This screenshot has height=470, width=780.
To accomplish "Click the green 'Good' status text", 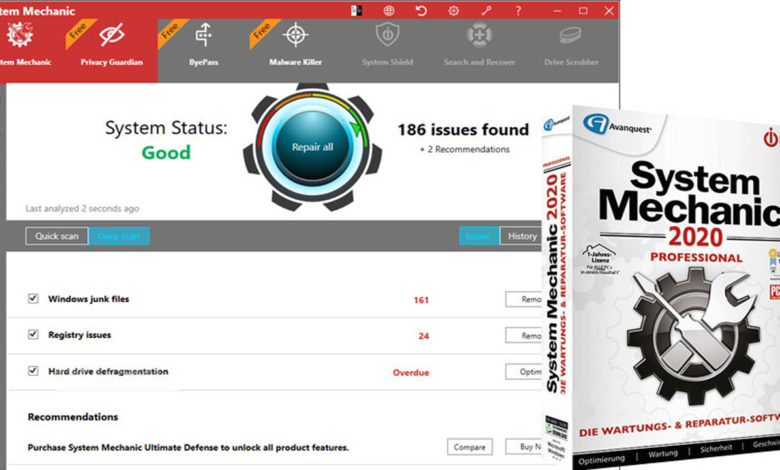I will [x=166, y=152].
